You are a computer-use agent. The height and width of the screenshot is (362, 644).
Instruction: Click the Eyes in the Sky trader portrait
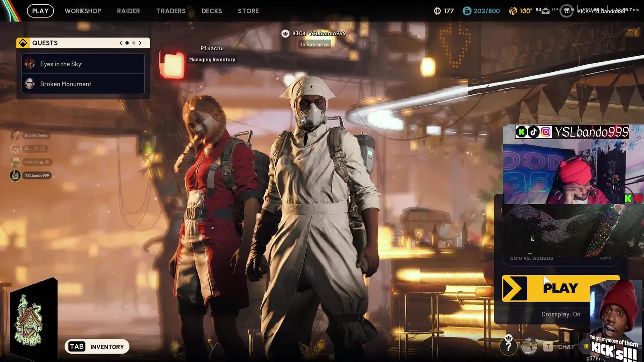coord(30,64)
